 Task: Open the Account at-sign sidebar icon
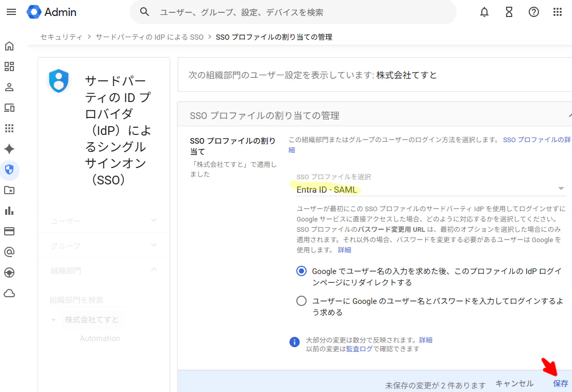(9, 252)
